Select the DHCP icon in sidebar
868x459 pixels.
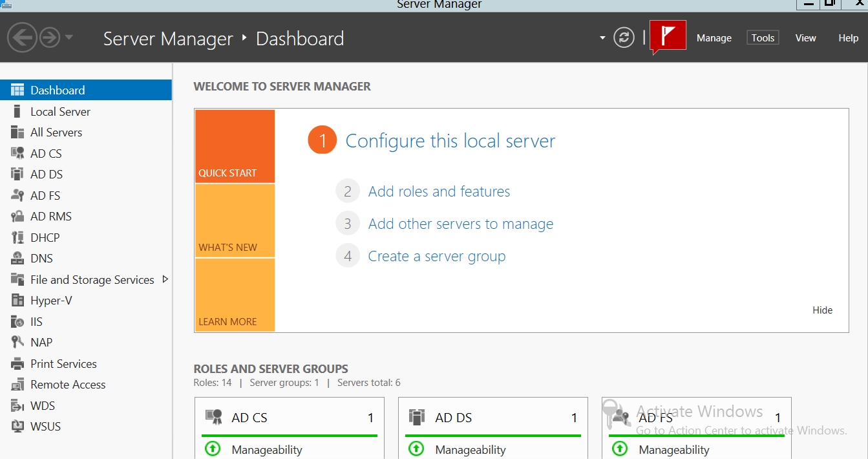click(17, 237)
